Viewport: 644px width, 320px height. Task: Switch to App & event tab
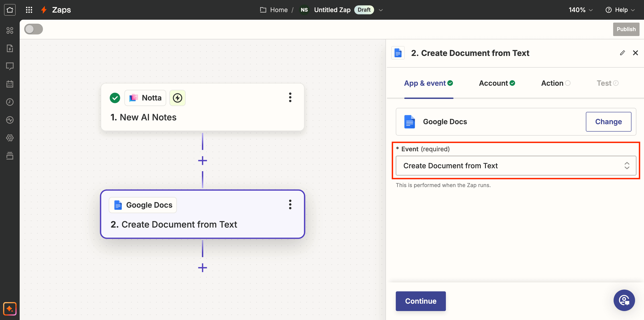pos(428,83)
